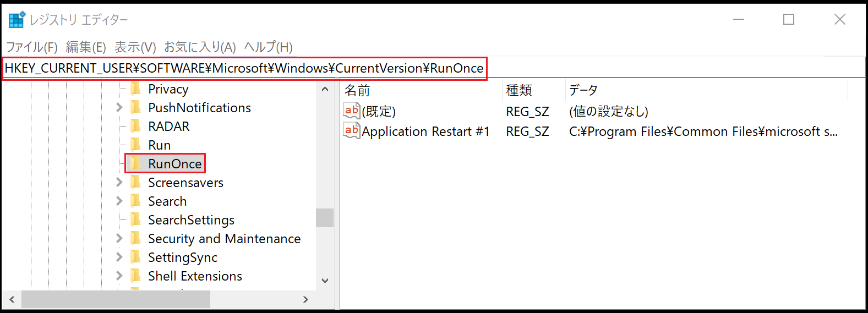Click the SearchSettings folder icon
868x313 pixels.
click(x=136, y=219)
